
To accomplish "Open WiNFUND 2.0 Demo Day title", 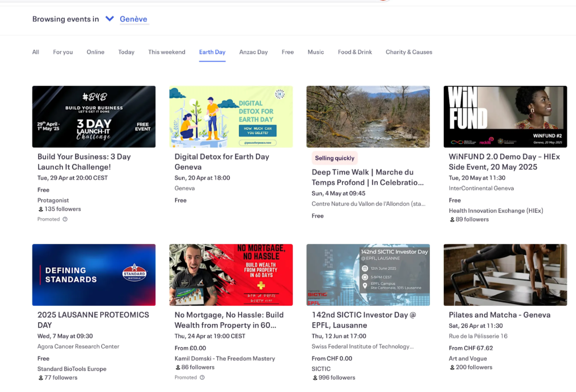I will tap(504, 162).
